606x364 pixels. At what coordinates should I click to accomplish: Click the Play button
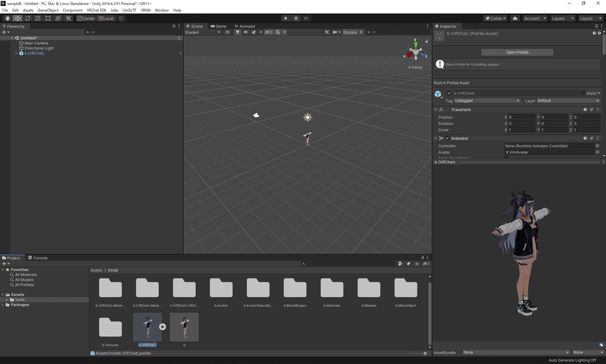(286, 18)
